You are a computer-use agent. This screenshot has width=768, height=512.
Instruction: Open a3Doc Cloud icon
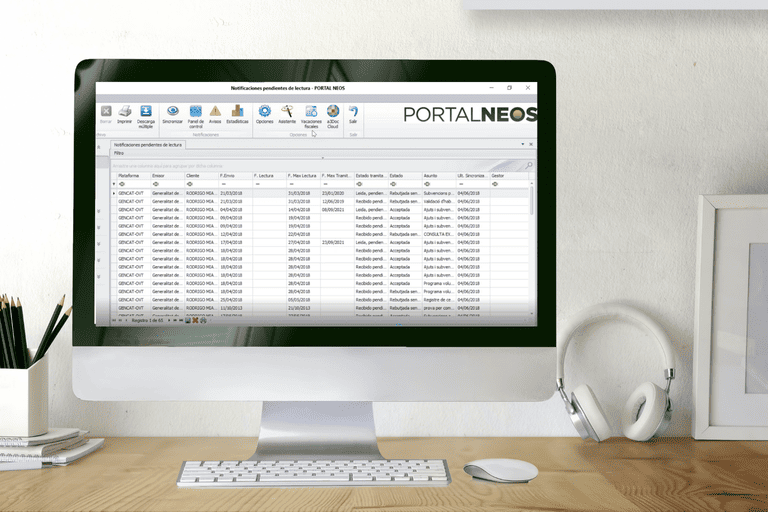click(x=333, y=117)
